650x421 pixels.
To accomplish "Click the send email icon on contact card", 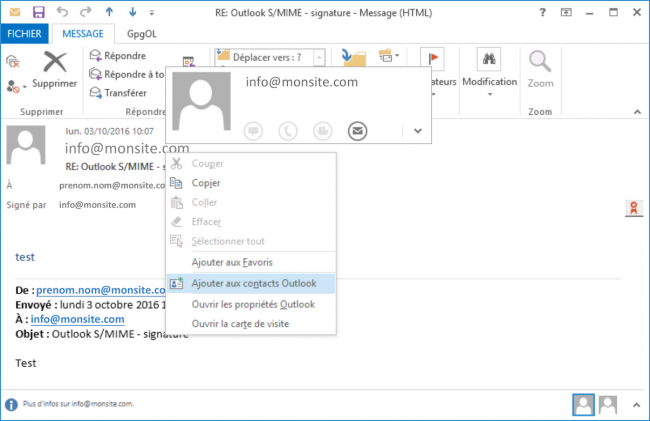I will click(357, 131).
